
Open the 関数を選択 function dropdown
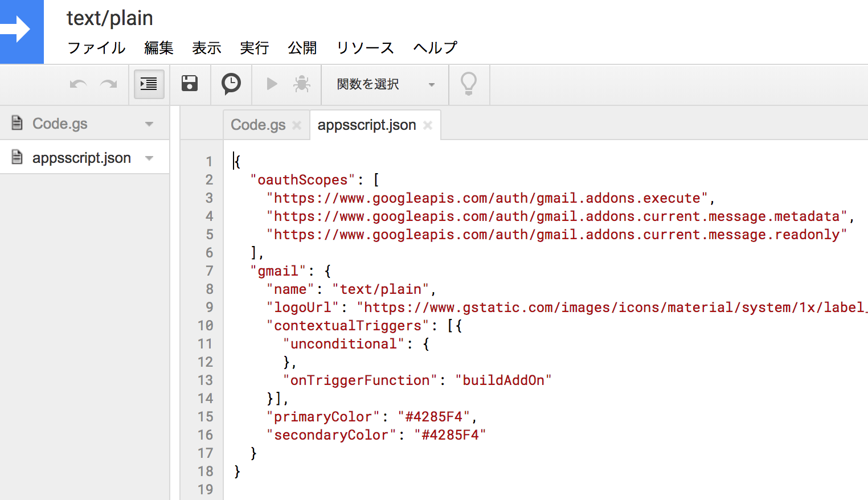[x=384, y=84]
